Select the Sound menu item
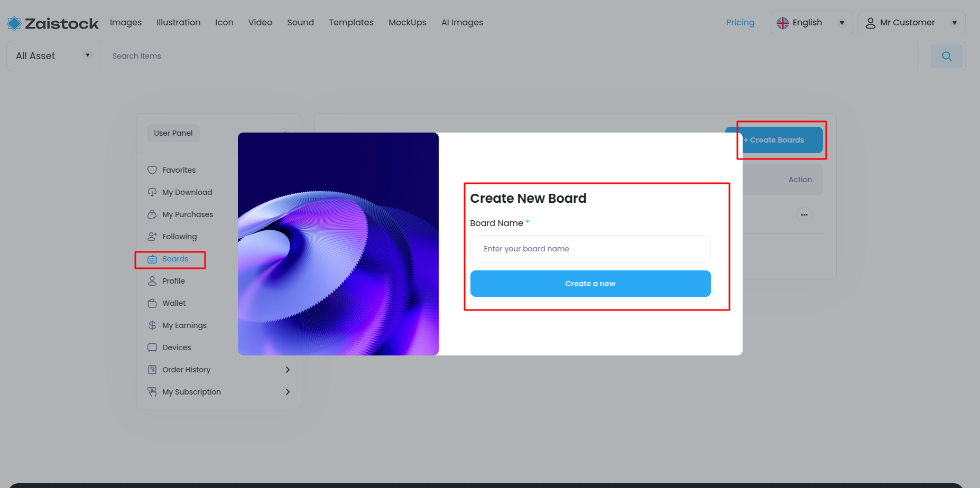 (300, 22)
